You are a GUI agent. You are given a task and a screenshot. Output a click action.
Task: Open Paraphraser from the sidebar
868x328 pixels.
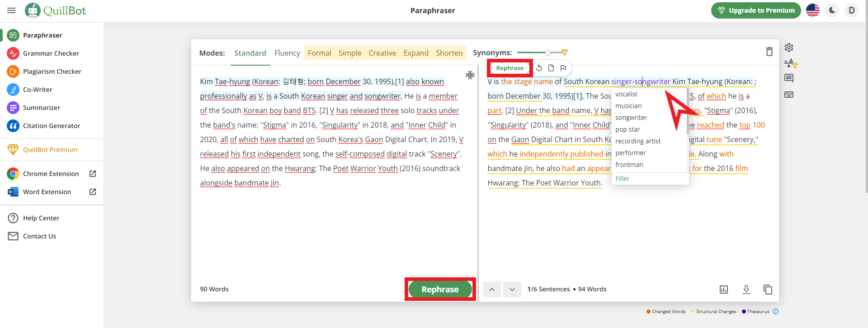click(x=42, y=35)
